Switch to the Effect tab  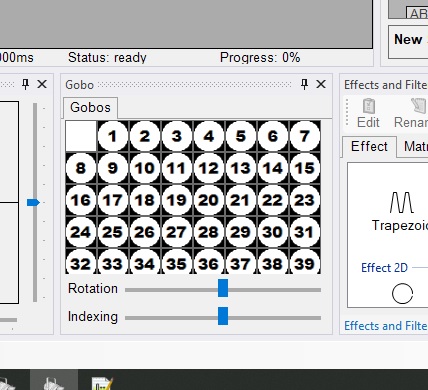click(x=369, y=146)
